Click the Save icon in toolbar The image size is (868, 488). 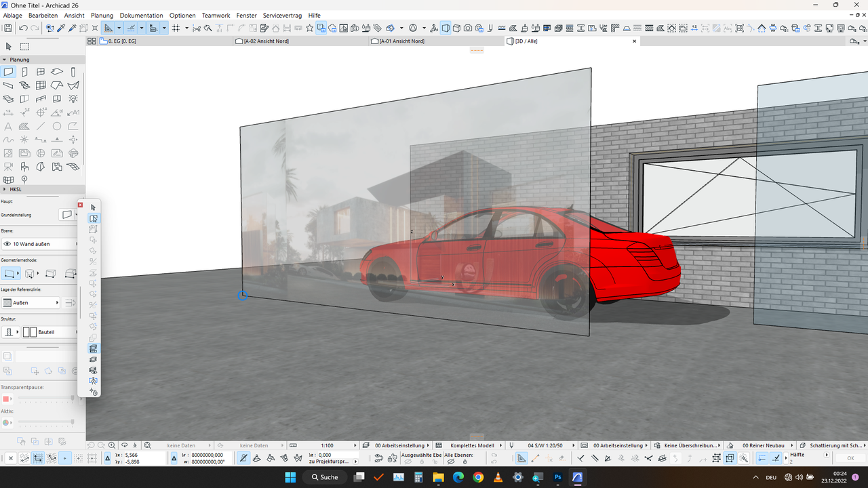tap(8, 28)
